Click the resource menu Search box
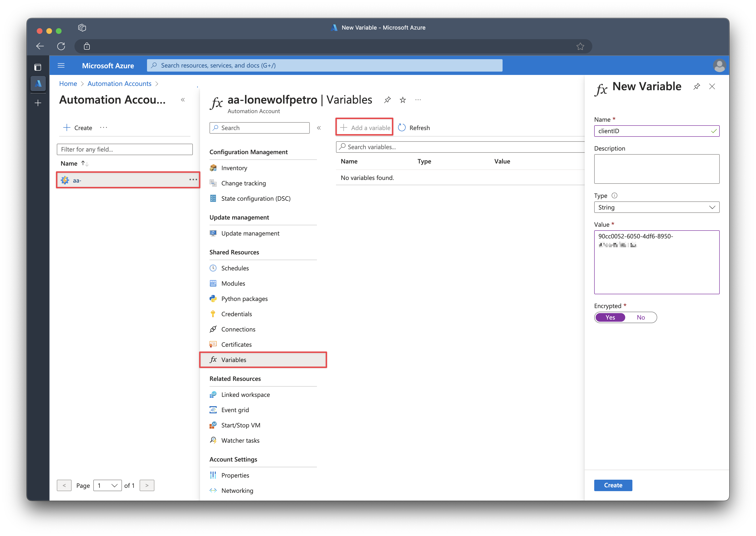The height and width of the screenshot is (536, 756). tap(259, 128)
